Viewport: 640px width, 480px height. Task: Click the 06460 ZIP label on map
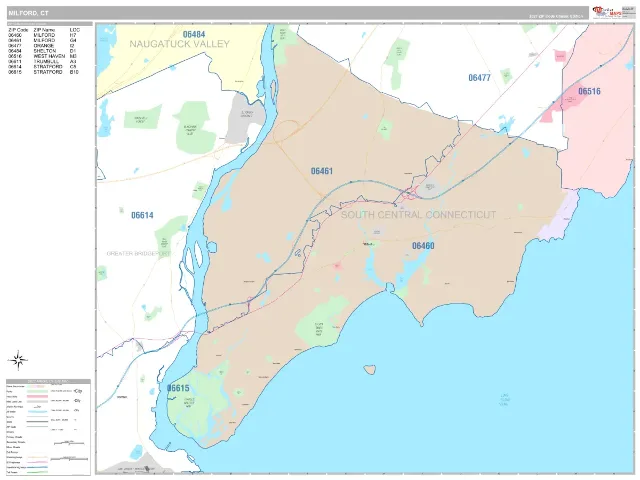pyautogui.click(x=423, y=246)
